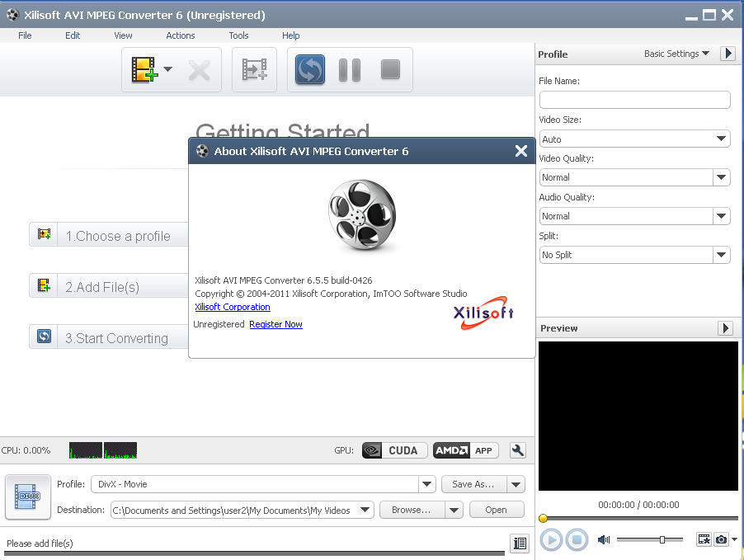Image resolution: width=744 pixels, height=560 pixels.
Task: Open the Tools menu
Action: pyautogui.click(x=238, y=35)
